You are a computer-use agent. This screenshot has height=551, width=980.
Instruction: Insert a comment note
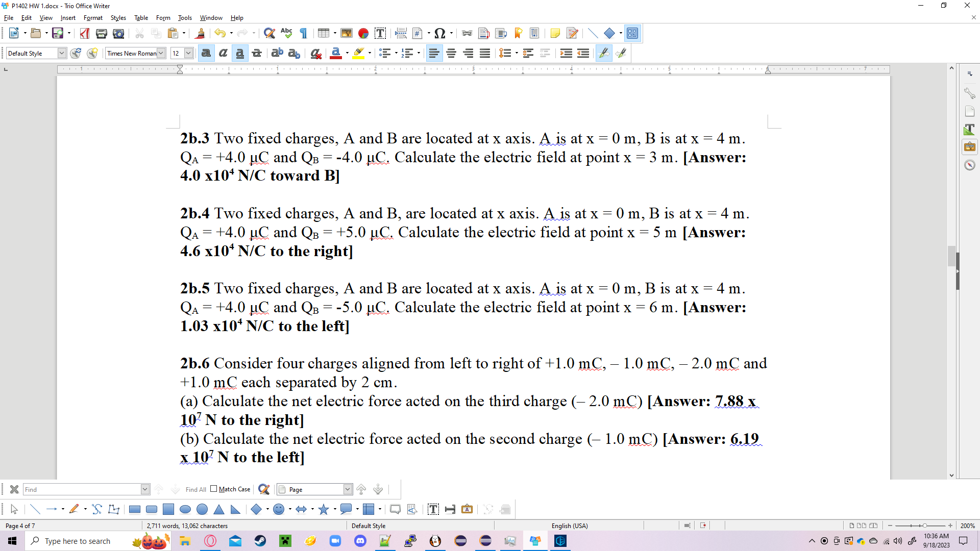[555, 33]
